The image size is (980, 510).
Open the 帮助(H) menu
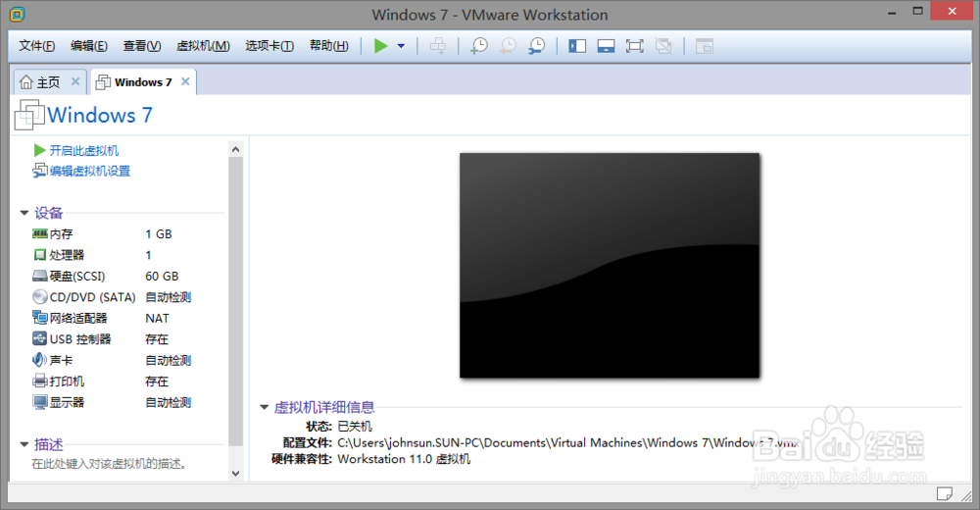(x=328, y=46)
